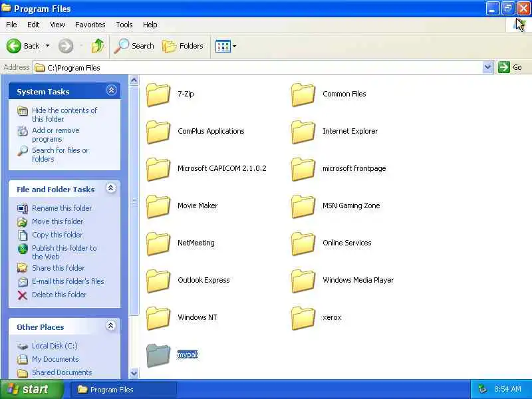Screen dimensions: 532x399
Task: Select the MSN Gaming Zone folder icon
Action: click(x=303, y=207)
